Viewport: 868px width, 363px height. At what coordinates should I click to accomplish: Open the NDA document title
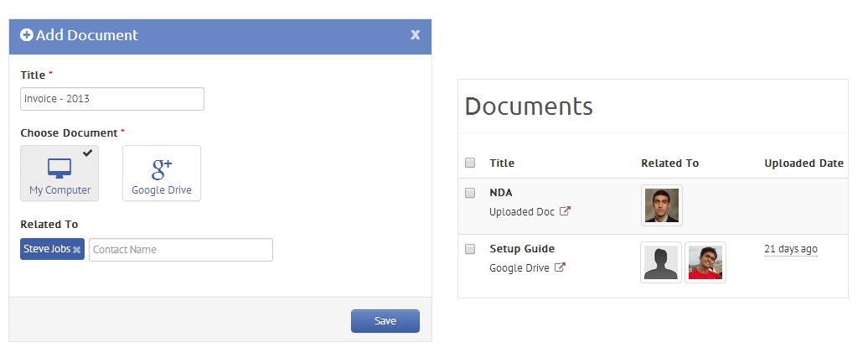tap(501, 193)
